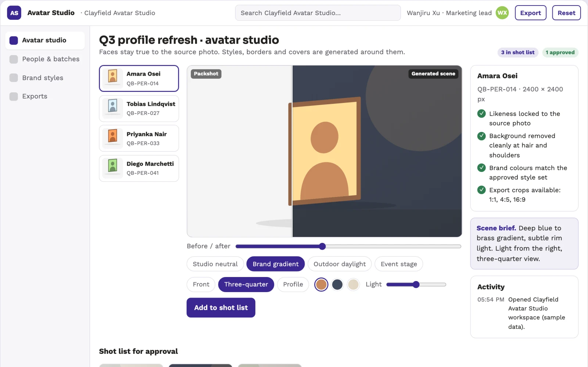Screen dimensions: 588x367
Task: Click the Exports sidebar icon
Action: point(14,96)
